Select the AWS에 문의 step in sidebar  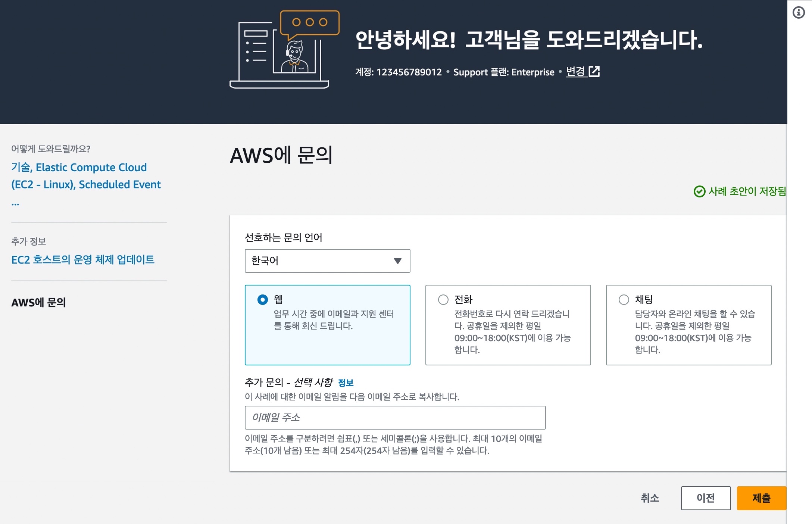(x=38, y=302)
